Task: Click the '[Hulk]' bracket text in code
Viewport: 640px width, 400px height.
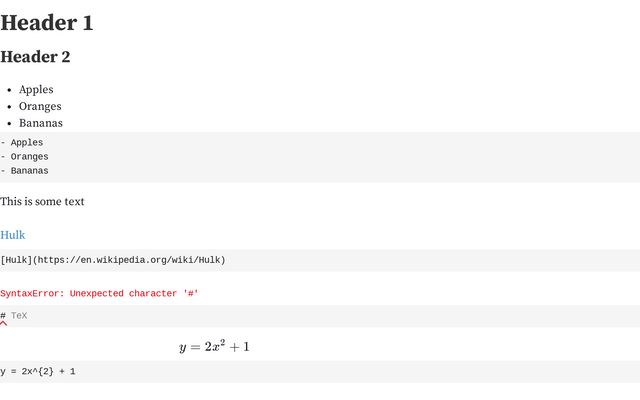Action: [16, 260]
